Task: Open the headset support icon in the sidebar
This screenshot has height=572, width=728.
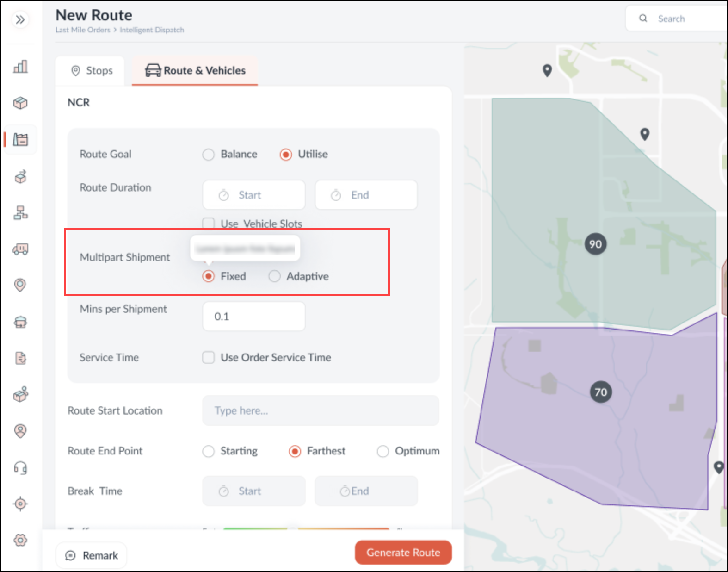Action: tap(20, 467)
